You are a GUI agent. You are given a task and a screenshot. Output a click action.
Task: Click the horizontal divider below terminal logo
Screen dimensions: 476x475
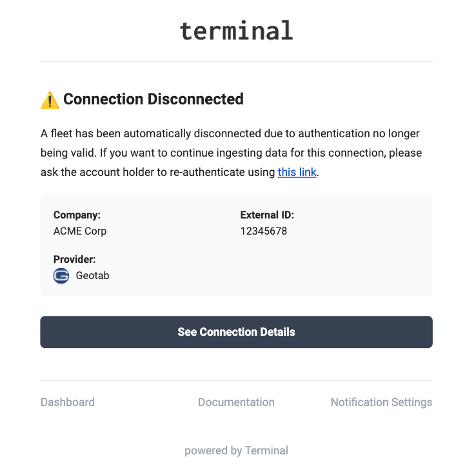[x=236, y=62]
